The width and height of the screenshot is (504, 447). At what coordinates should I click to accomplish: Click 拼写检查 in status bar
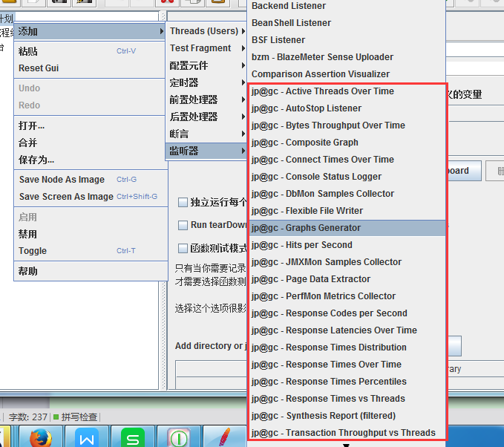[79, 417]
